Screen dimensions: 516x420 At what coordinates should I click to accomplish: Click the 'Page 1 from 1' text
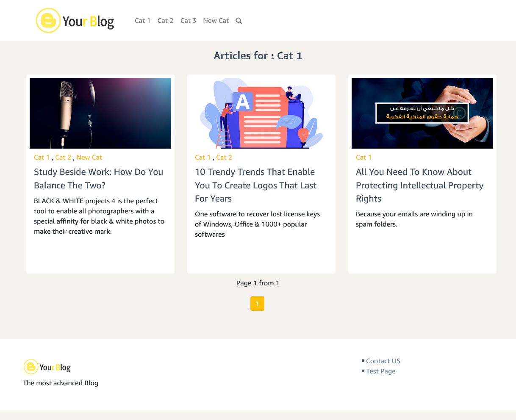click(x=258, y=283)
